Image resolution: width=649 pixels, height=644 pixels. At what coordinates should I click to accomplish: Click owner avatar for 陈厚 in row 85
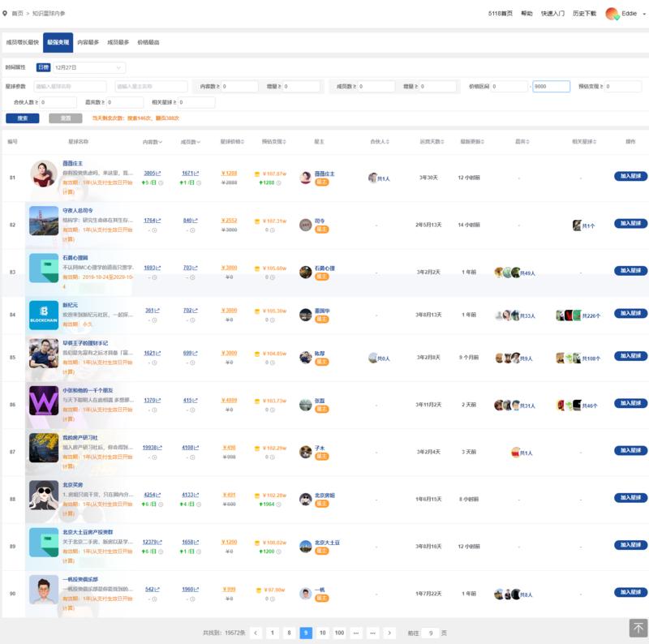point(305,354)
